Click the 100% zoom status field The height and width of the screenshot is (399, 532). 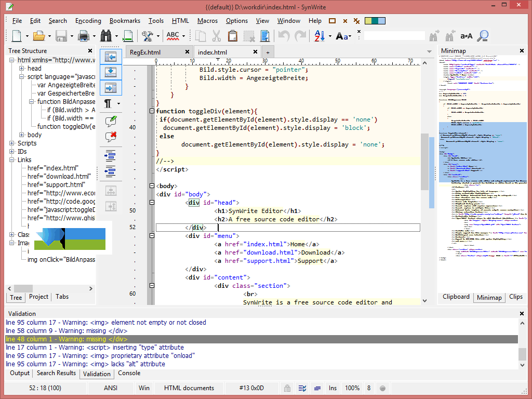tap(352, 388)
